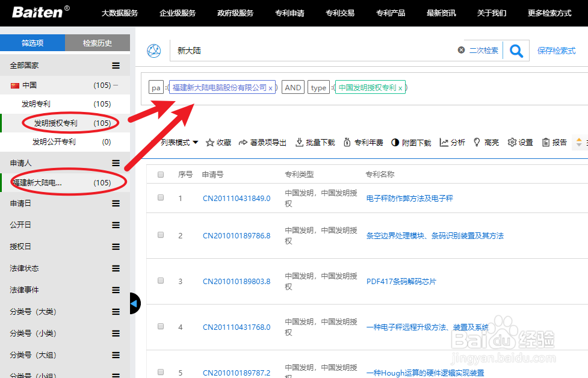
Task: Open patent CN201010189803.8
Action: (x=237, y=281)
